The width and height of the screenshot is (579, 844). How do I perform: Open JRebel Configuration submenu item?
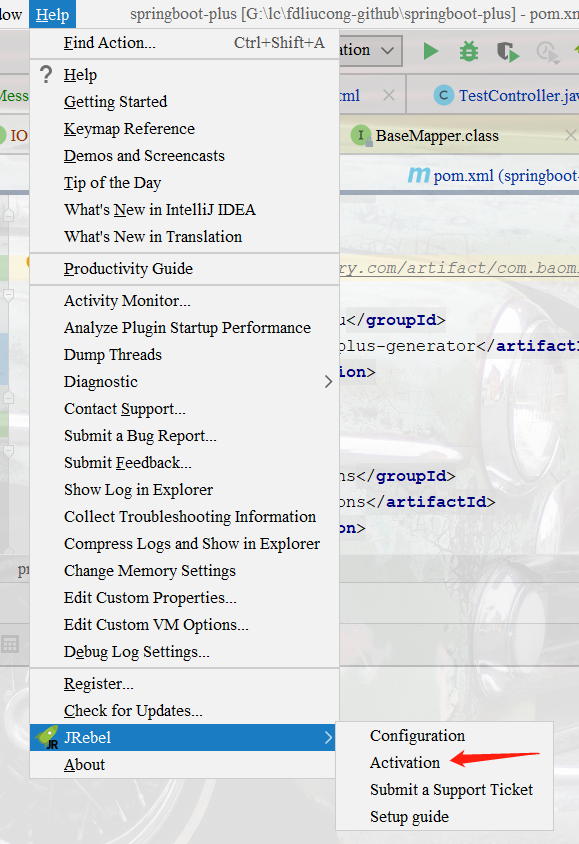[417, 736]
